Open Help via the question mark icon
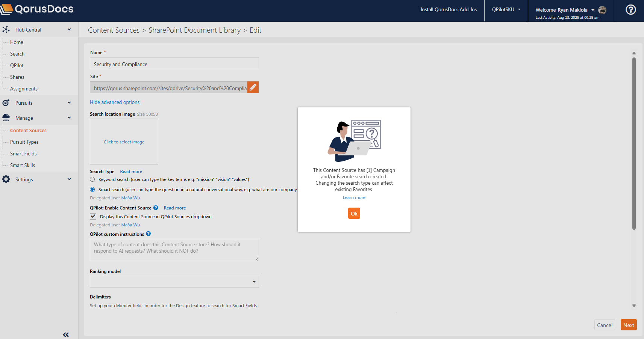 tap(630, 9)
